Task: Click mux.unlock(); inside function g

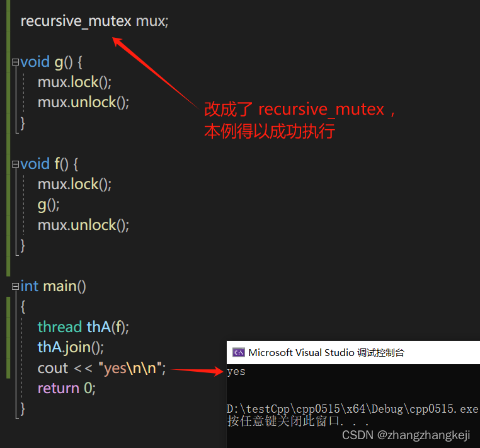Action: click(83, 102)
